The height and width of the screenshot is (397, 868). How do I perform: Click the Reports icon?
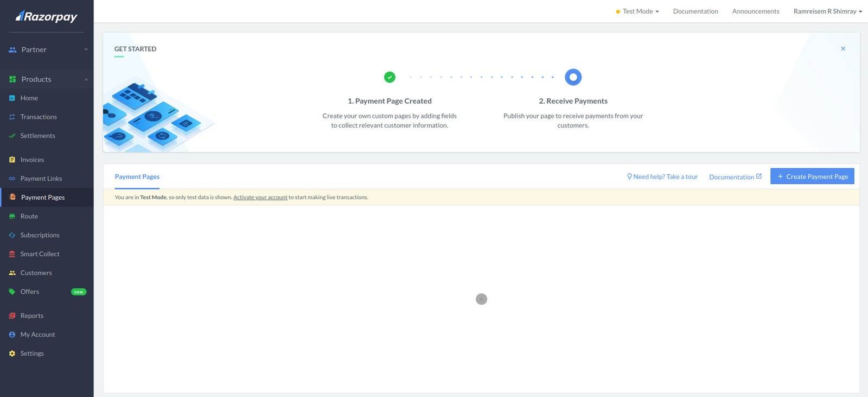12,316
